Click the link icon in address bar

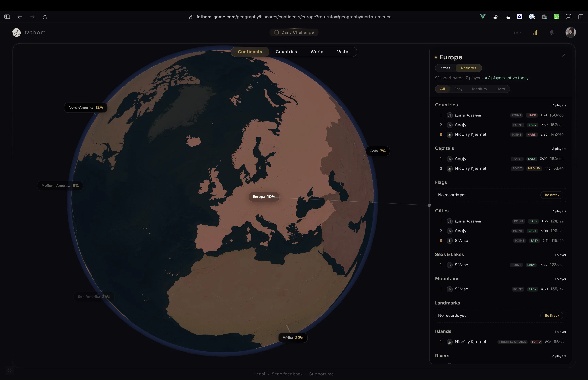tap(191, 17)
